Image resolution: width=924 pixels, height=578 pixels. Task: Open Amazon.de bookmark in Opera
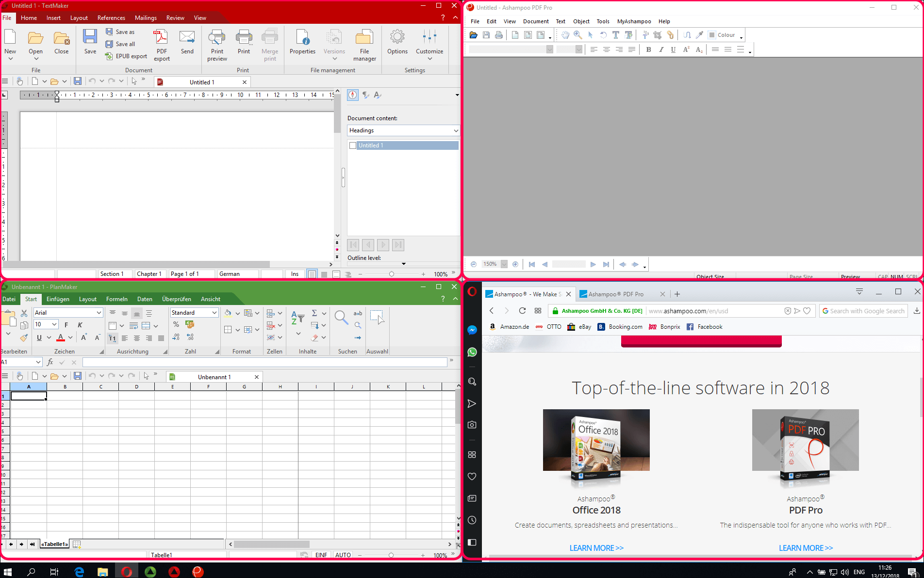click(509, 327)
